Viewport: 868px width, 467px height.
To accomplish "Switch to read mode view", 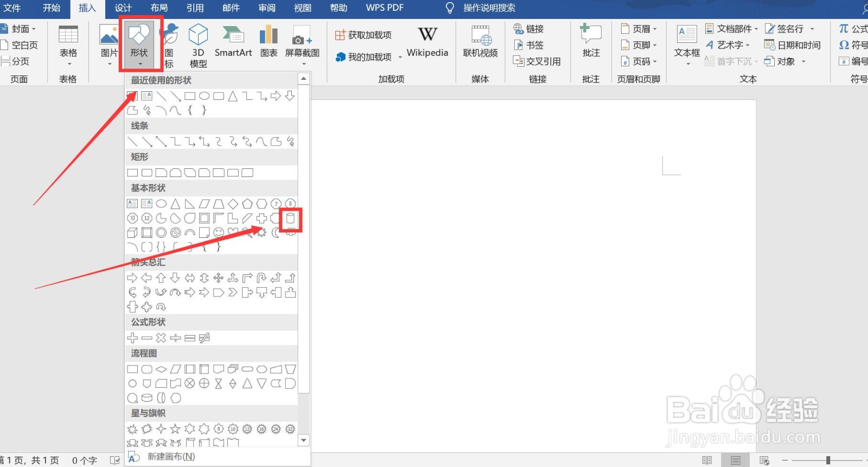I will point(707,460).
